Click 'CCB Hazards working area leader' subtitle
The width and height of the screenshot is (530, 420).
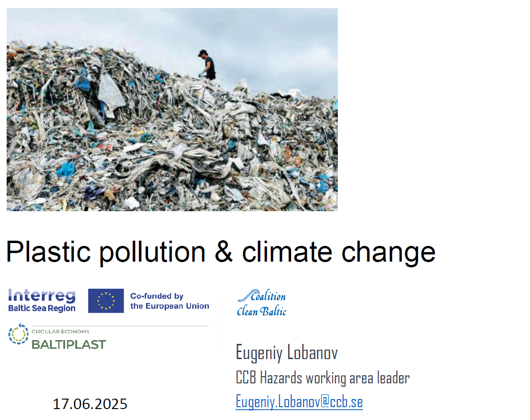[323, 378]
